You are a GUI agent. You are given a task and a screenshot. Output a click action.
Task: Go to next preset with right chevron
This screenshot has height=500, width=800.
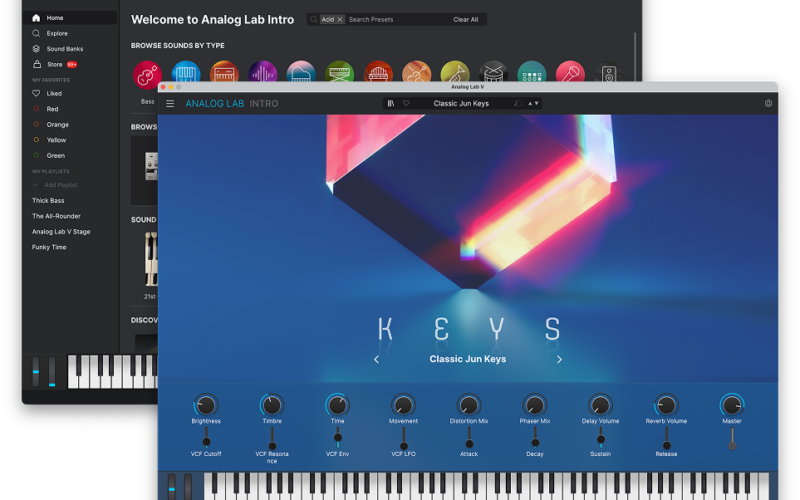tap(559, 359)
